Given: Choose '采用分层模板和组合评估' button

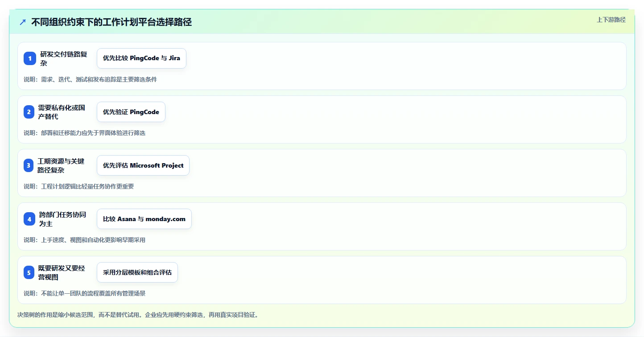Looking at the screenshot, I should point(137,272).
